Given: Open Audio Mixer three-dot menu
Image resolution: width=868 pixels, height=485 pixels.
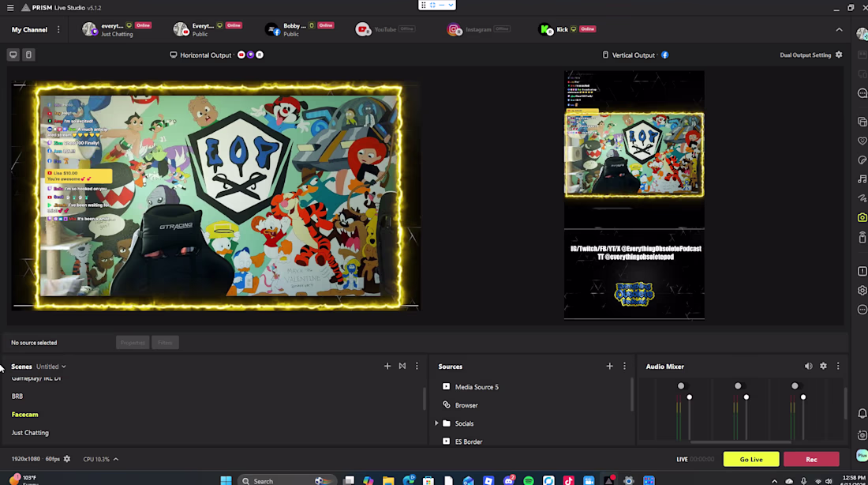Looking at the screenshot, I should (x=838, y=367).
